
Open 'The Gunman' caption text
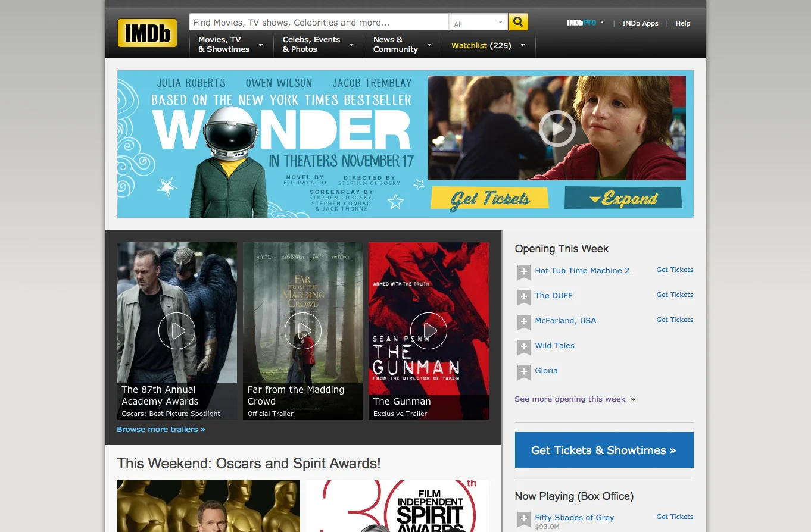[x=402, y=401]
